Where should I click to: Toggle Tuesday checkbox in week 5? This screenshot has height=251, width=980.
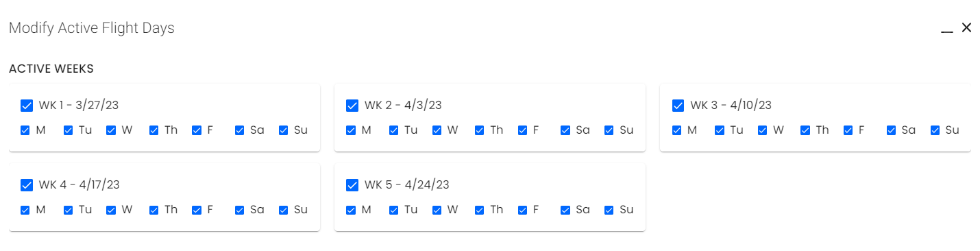(394, 210)
